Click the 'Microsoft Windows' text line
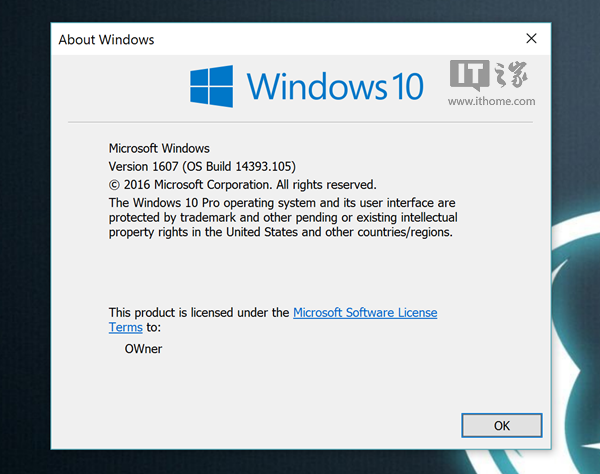 [159, 148]
